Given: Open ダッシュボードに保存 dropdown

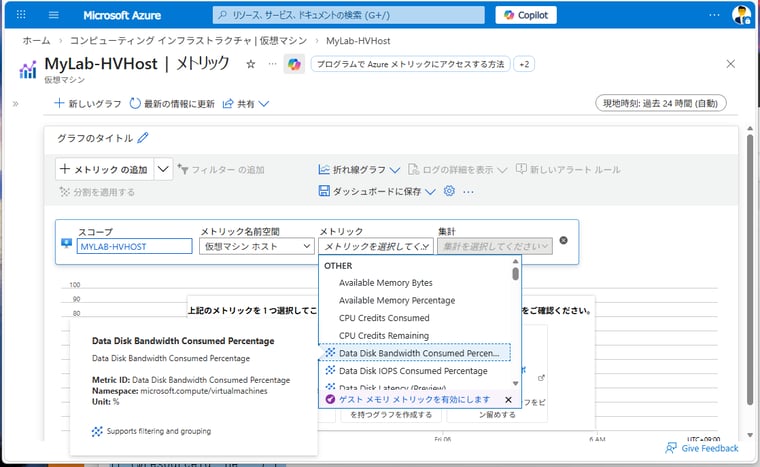Looking at the screenshot, I should tap(377, 192).
